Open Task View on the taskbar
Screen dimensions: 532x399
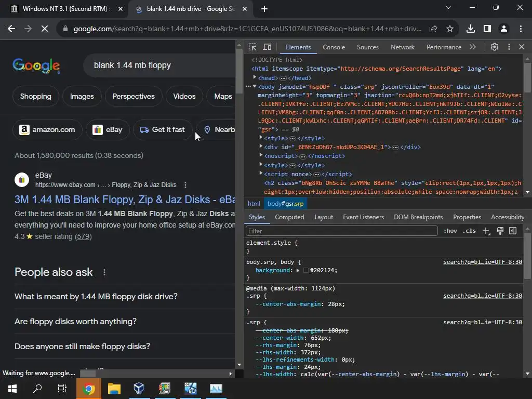pos(62,389)
